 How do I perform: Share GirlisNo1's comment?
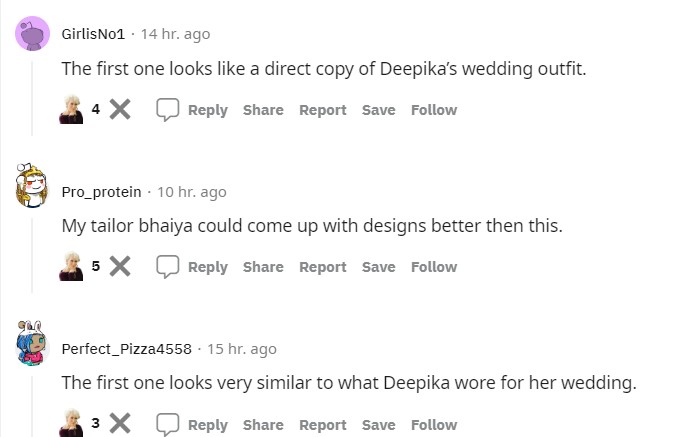coord(263,110)
